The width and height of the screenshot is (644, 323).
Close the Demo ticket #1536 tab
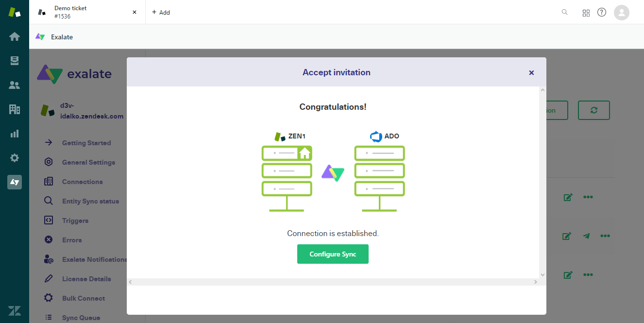(135, 12)
